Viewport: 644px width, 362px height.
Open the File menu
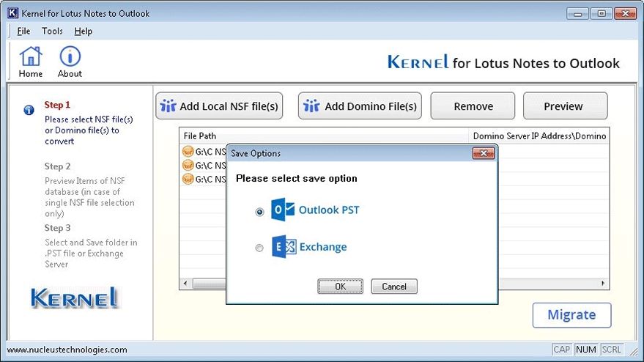[x=23, y=32]
